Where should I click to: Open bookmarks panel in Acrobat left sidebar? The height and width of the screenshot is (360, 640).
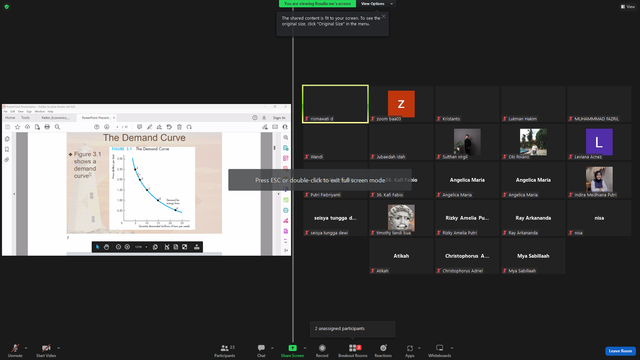click(x=7, y=149)
